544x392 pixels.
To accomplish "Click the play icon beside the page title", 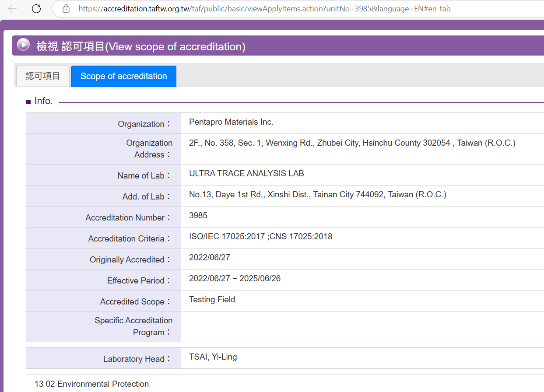I will tap(23, 45).
